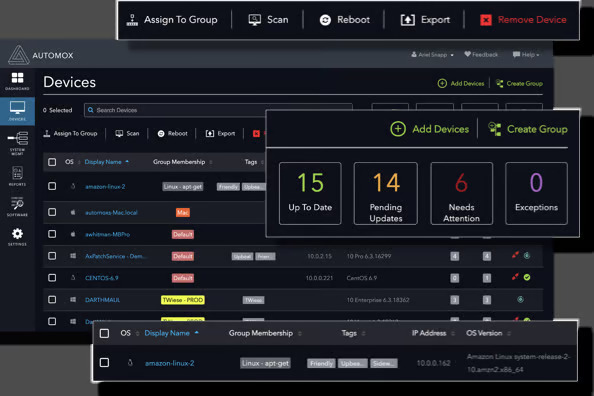Click small Create Group link beside Devices title
The height and width of the screenshot is (396, 594).
(519, 83)
